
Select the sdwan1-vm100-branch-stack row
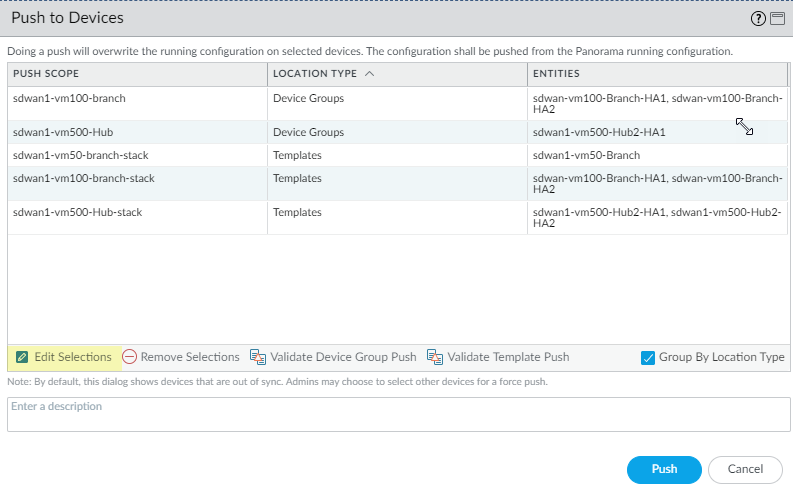84,178
